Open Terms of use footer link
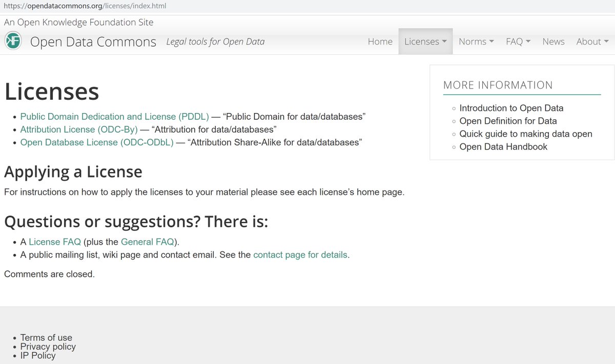 pos(46,337)
